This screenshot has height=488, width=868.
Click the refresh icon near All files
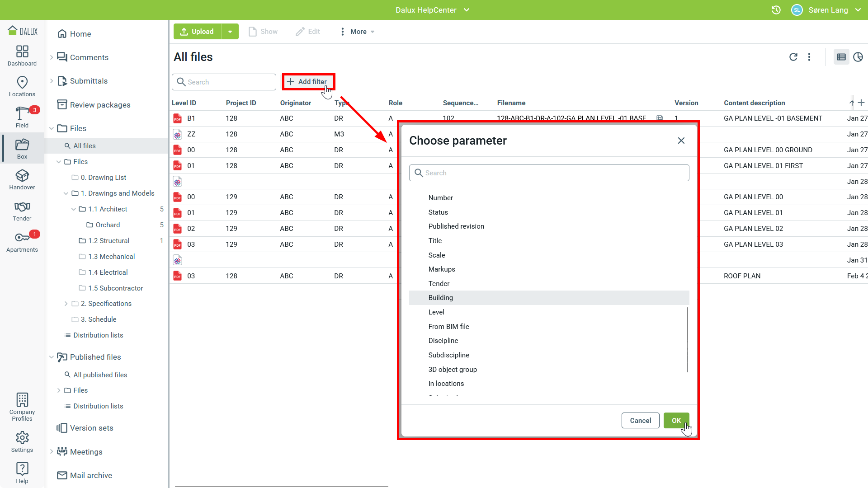(x=793, y=57)
